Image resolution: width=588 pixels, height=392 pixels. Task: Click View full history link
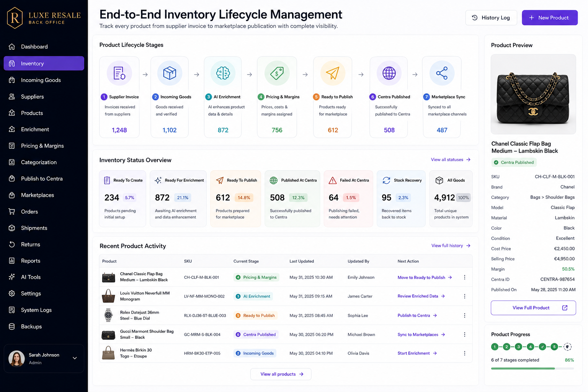[x=451, y=246]
